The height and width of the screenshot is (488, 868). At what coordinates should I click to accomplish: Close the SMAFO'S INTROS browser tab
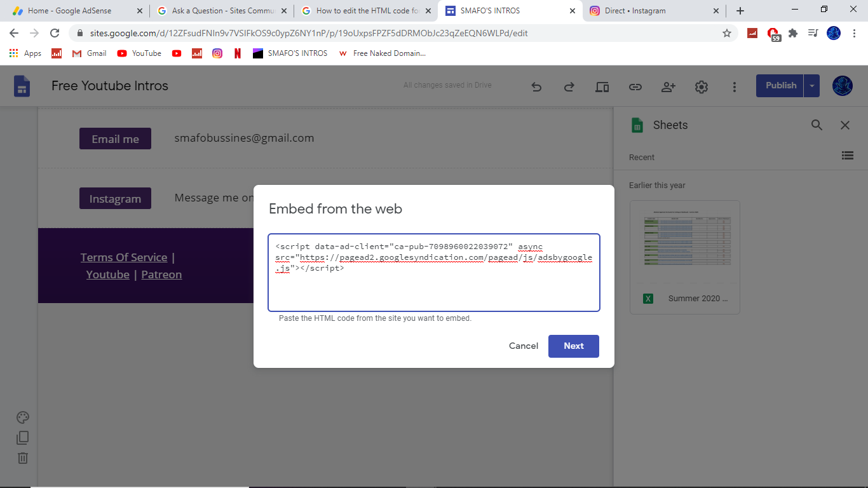click(x=573, y=11)
